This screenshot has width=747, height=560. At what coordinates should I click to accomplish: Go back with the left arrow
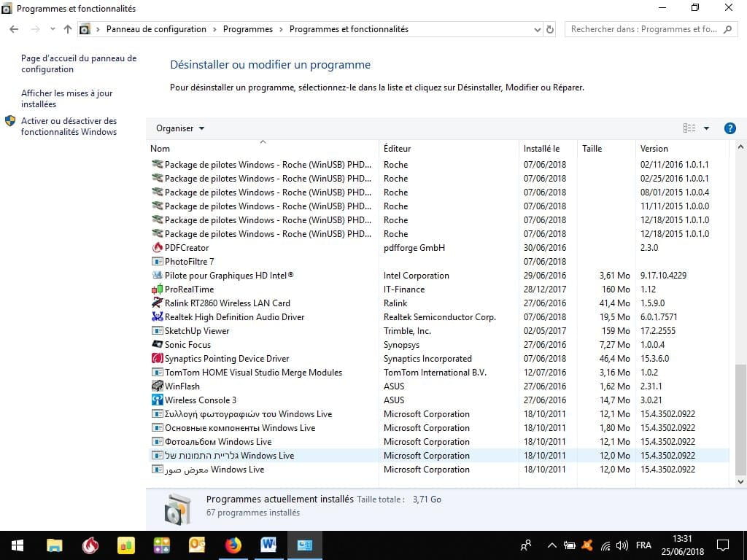[14, 29]
